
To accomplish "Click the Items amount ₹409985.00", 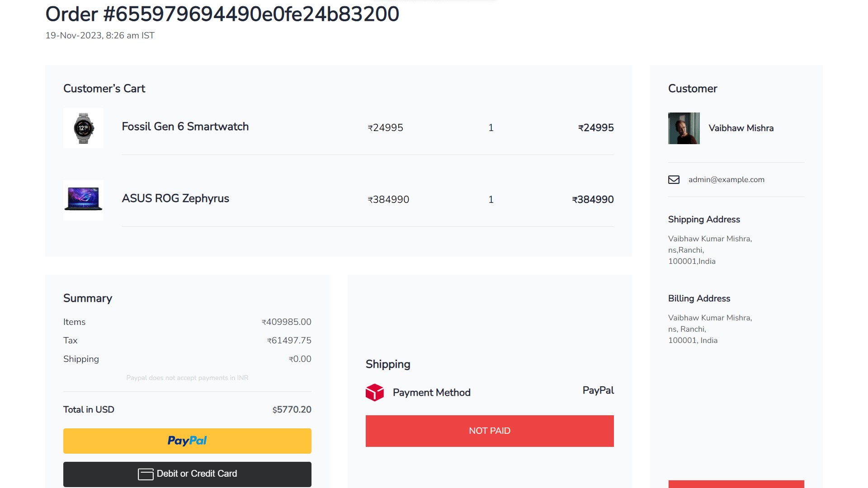I will pyautogui.click(x=286, y=322).
